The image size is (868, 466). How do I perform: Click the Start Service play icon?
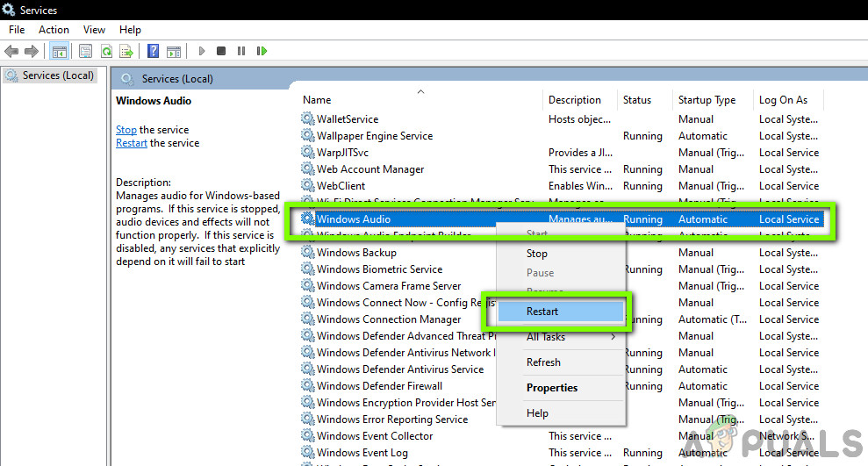point(202,51)
